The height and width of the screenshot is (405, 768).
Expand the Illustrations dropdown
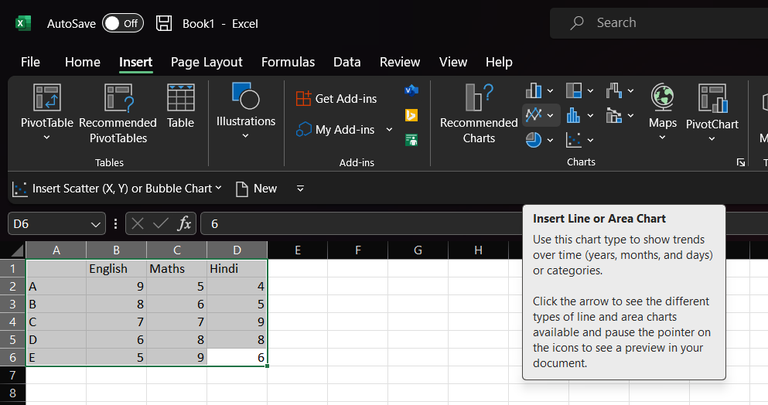pos(246,136)
